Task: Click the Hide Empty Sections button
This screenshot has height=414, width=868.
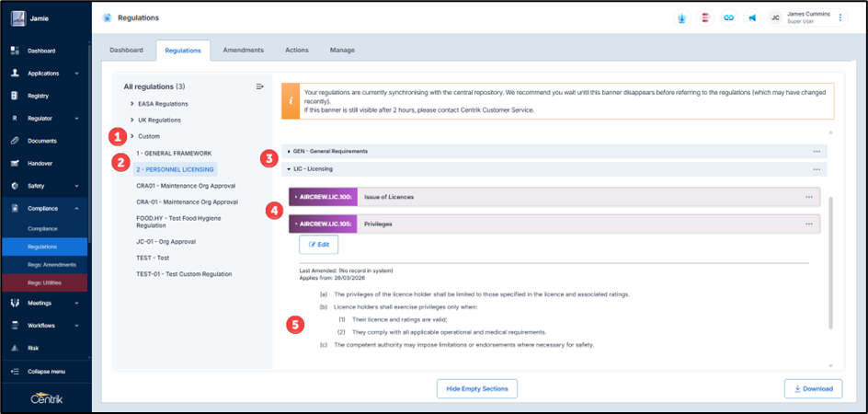Action: click(x=476, y=388)
